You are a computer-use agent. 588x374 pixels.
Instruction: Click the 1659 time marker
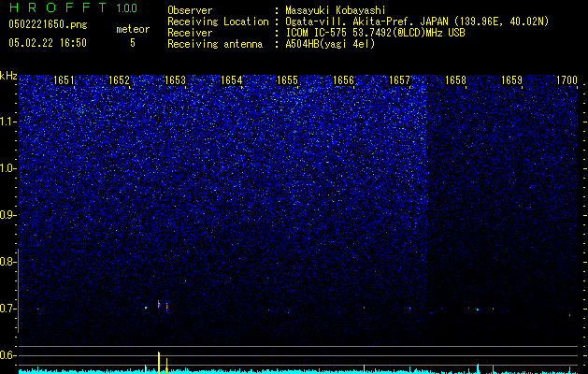512,80
